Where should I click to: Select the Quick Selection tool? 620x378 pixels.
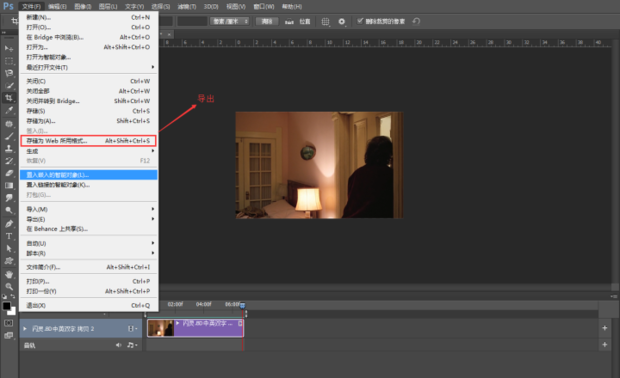[x=9, y=86]
